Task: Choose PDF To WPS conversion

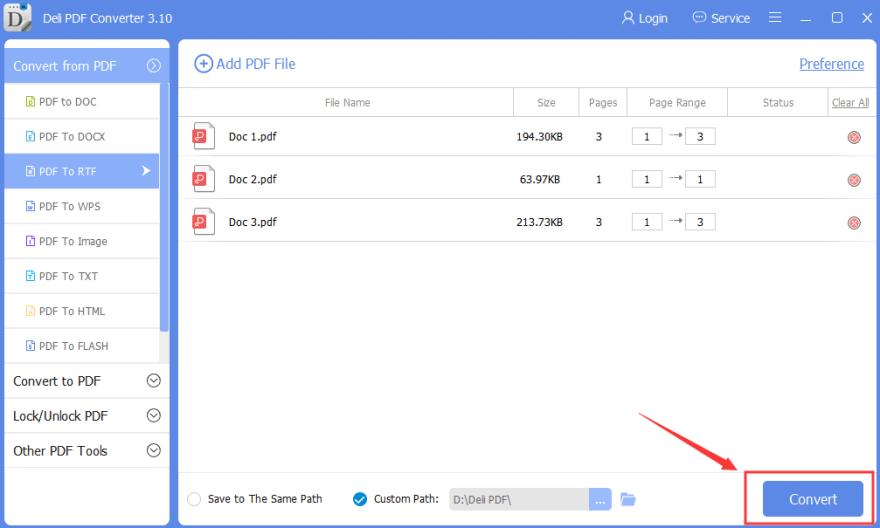Action: [x=82, y=206]
